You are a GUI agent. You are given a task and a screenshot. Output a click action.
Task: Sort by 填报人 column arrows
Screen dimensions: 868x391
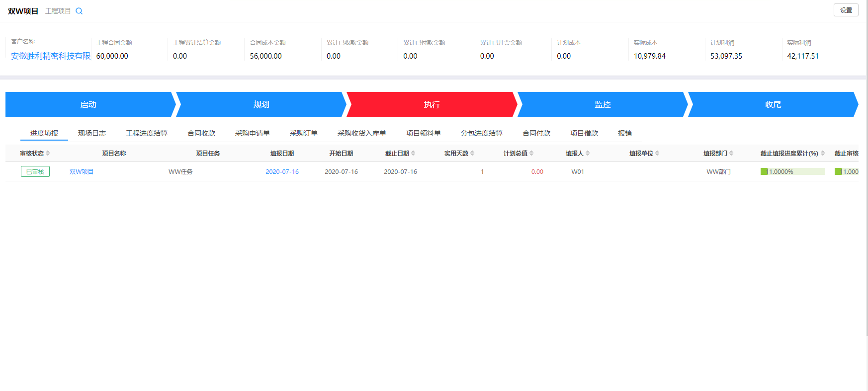coord(588,154)
